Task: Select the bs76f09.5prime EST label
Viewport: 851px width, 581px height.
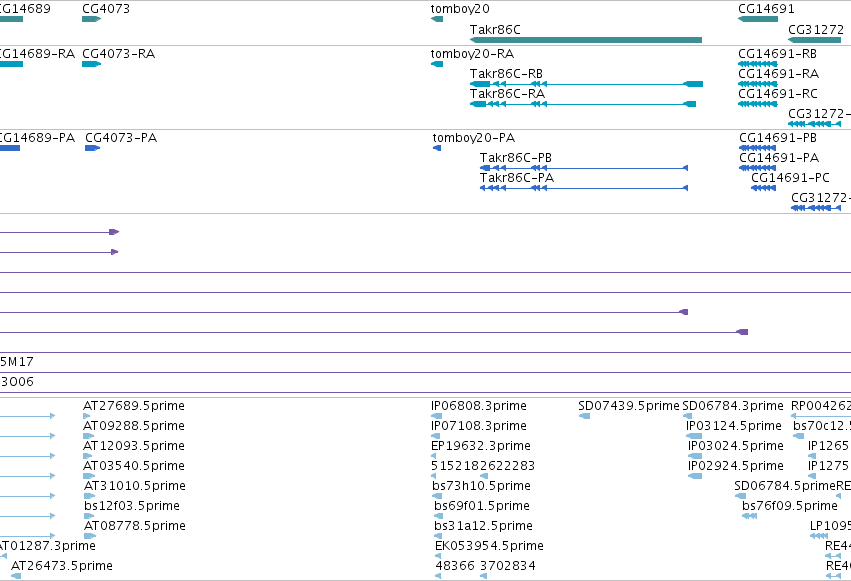Action: click(x=790, y=506)
